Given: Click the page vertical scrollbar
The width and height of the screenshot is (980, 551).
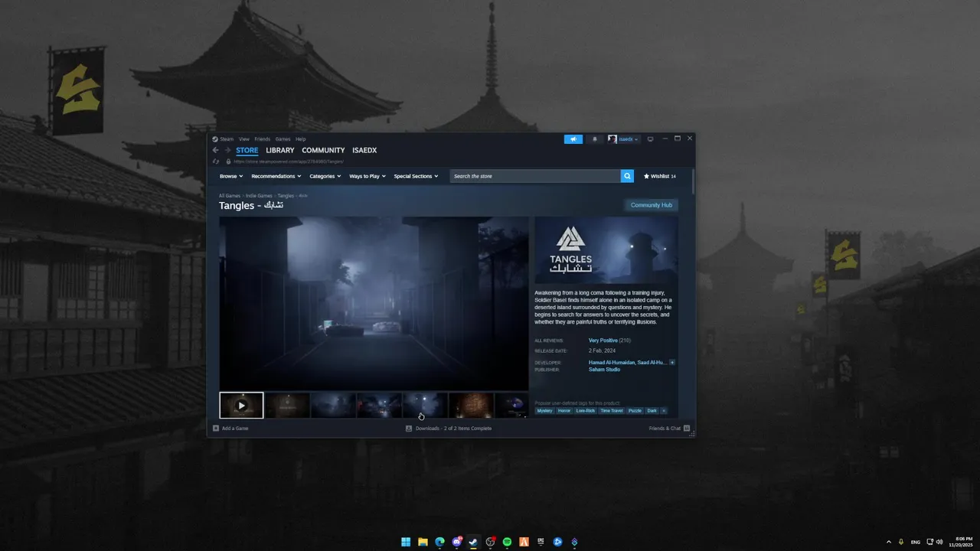Looking at the screenshot, I should click(x=693, y=181).
